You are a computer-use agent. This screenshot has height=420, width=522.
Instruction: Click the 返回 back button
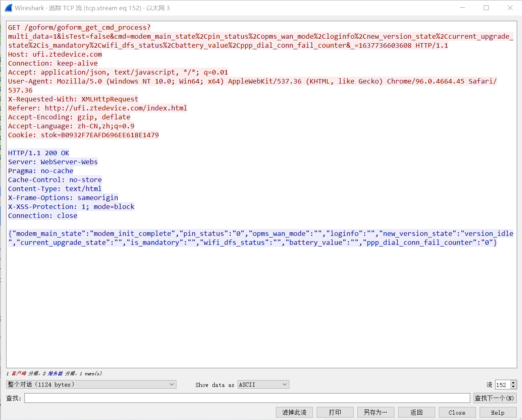point(416,412)
